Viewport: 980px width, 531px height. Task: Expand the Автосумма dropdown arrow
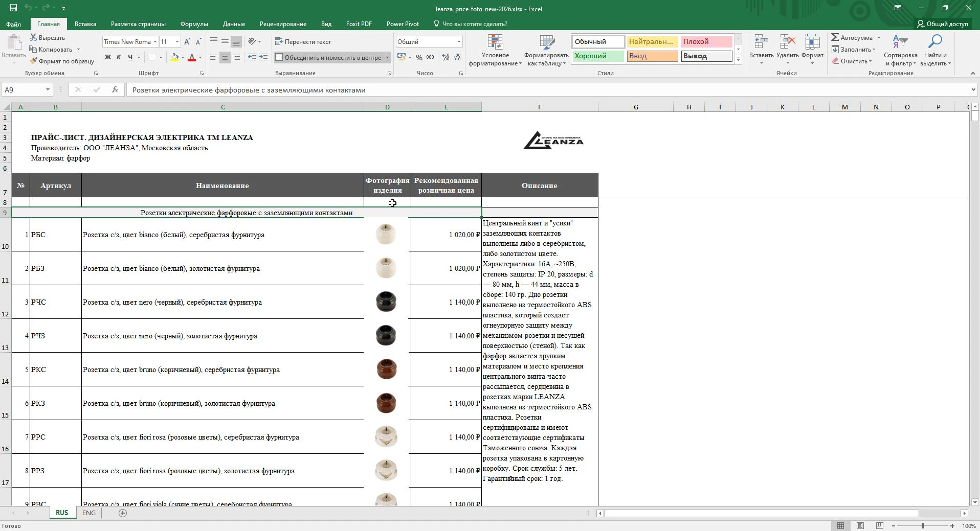[879, 38]
